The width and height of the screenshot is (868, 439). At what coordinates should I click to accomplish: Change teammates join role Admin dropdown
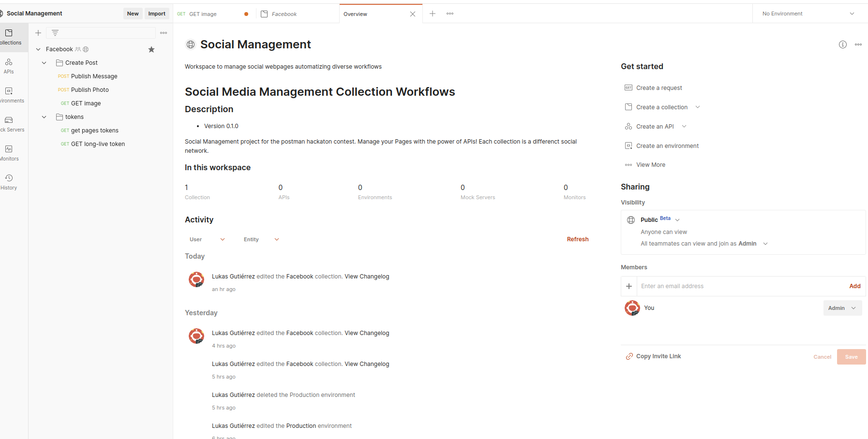753,244
